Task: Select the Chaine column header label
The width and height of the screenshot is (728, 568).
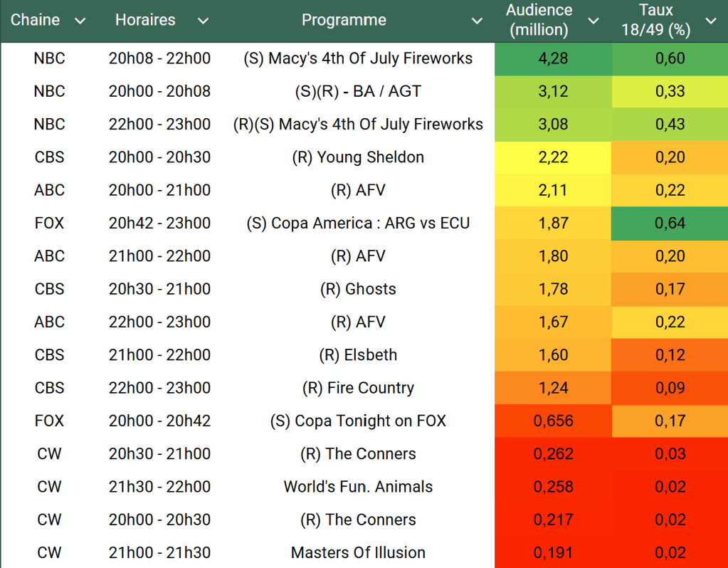Action: click(36, 20)
